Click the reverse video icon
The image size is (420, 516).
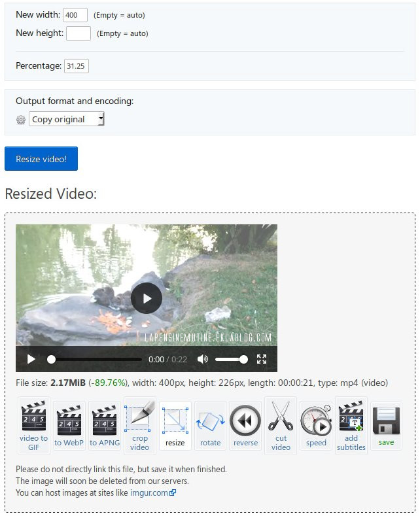(x=245, y=426)
